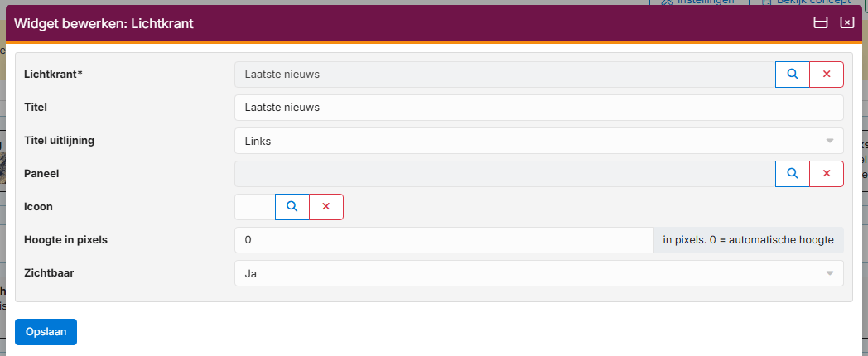Expand the Titel uitlijning dropdown
This screenshot has width=868, height=356.
[x=538, y=141]
